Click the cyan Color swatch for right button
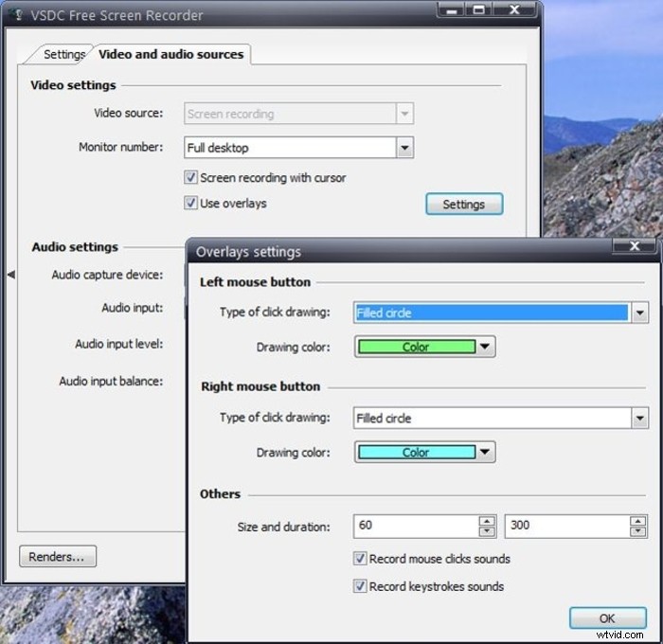The height and width of the screenshot is (644, 663). point(417,452)
